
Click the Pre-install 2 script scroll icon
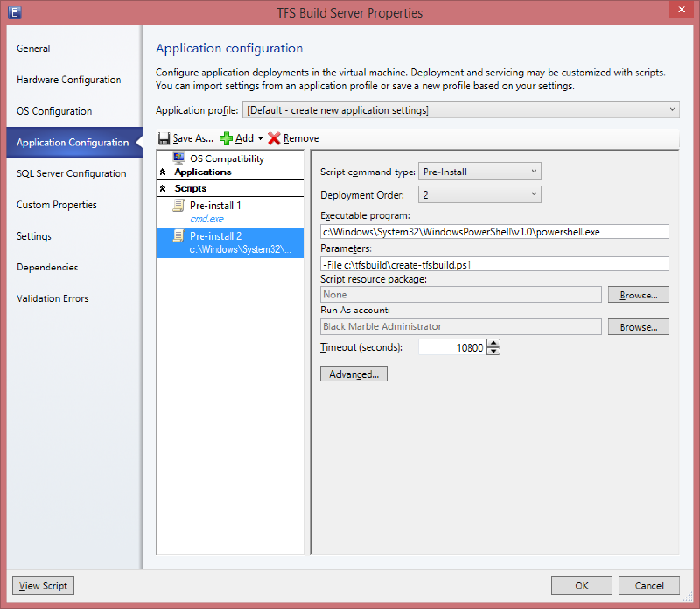[x=178, y=235]
